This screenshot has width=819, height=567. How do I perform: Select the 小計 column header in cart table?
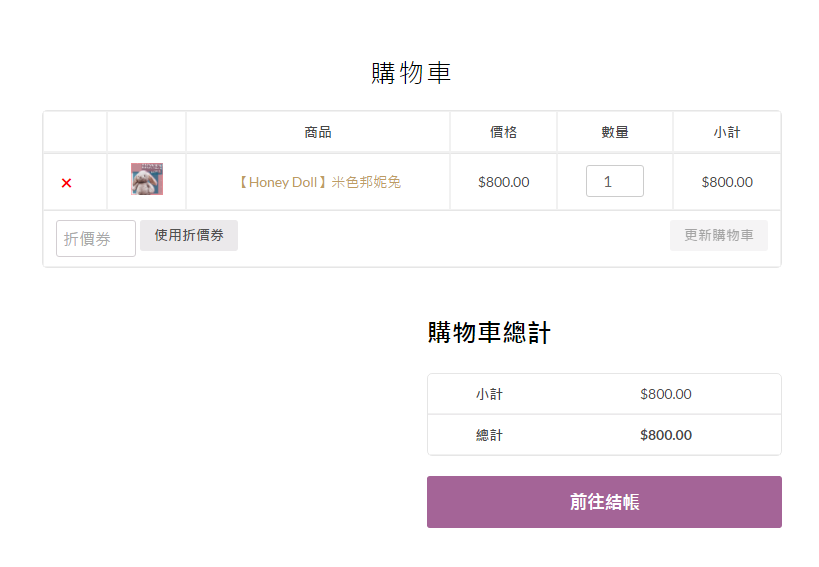click(726, 132)
